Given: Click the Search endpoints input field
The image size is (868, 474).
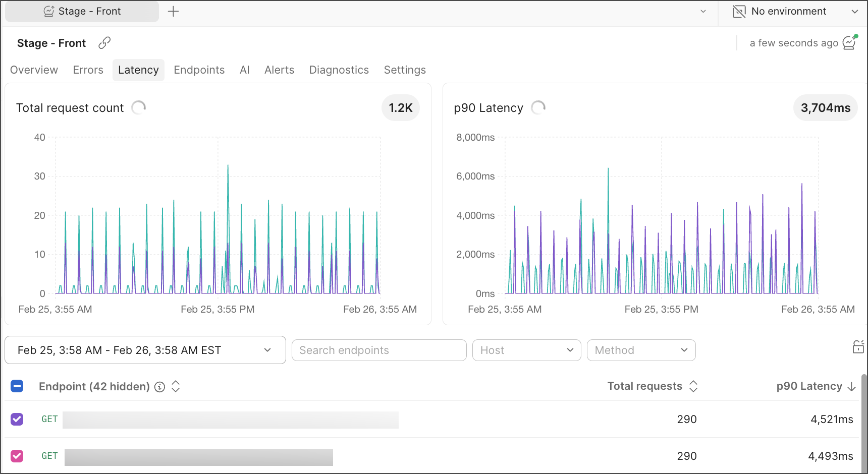Looking at the screenshot, I should tap(378, 350).
